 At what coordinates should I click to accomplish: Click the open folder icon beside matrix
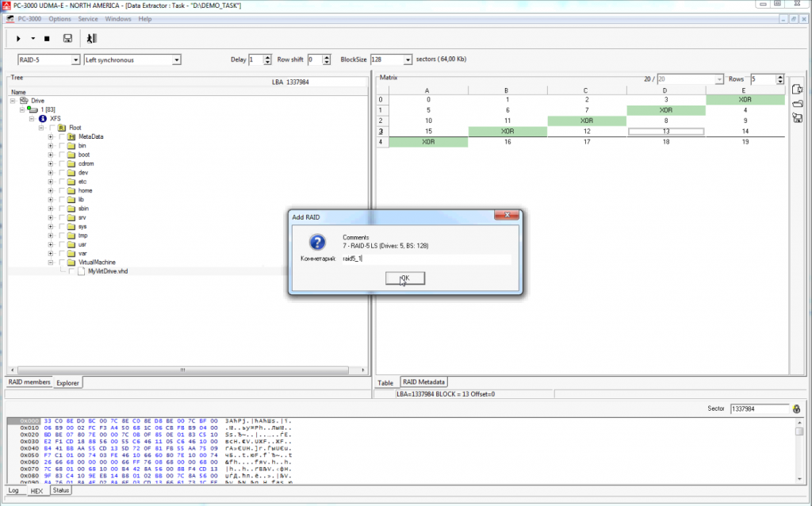point(798,103)
